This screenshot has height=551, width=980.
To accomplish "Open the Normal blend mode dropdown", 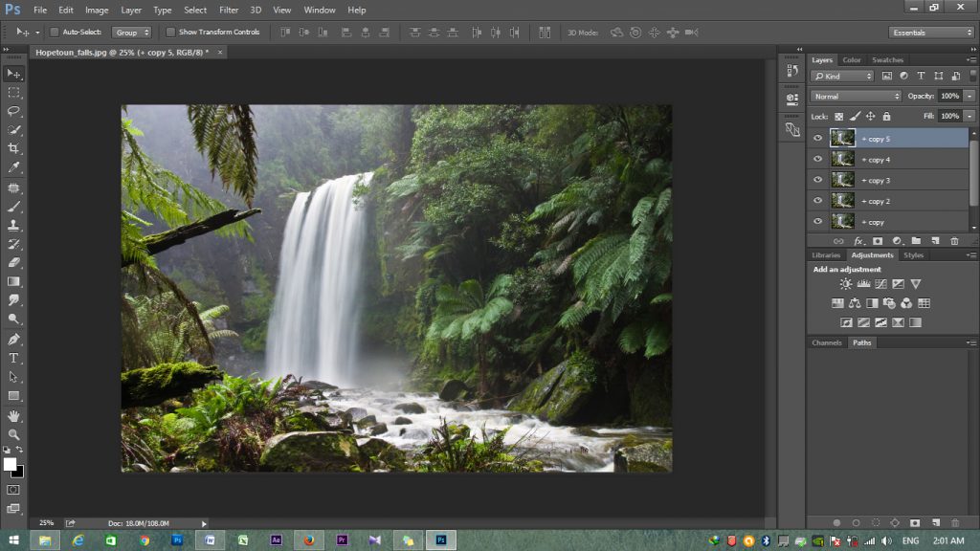I will point(856,97).
